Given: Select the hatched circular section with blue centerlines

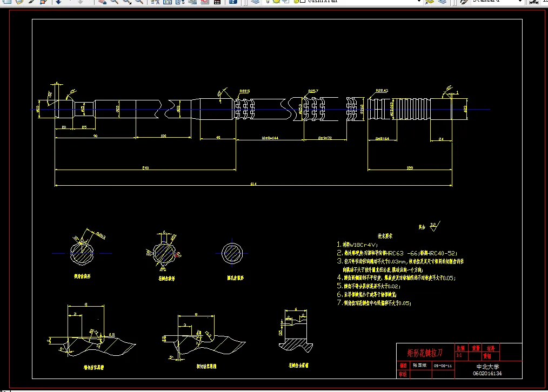Looking at the screenshot, I should coord(232,253).
